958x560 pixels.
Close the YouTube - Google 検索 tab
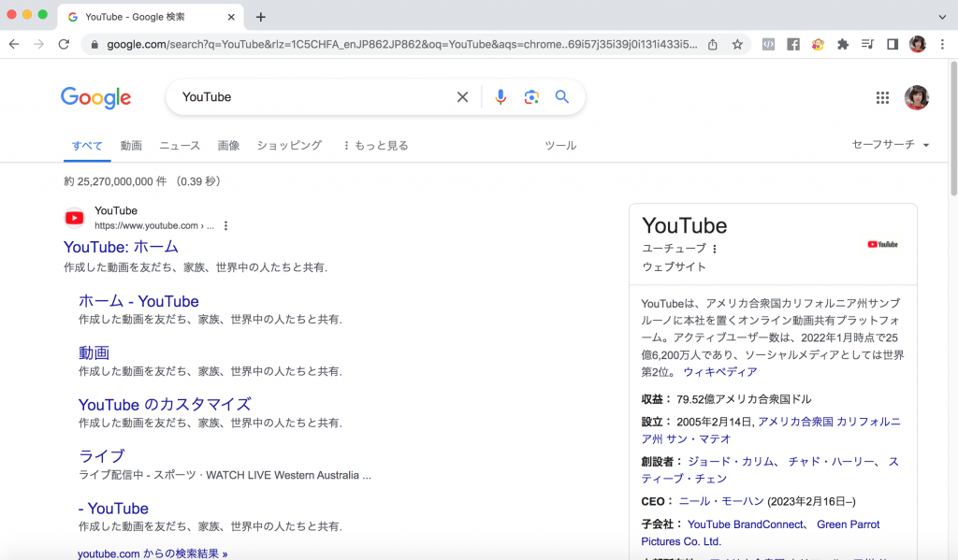pos(231,17)
